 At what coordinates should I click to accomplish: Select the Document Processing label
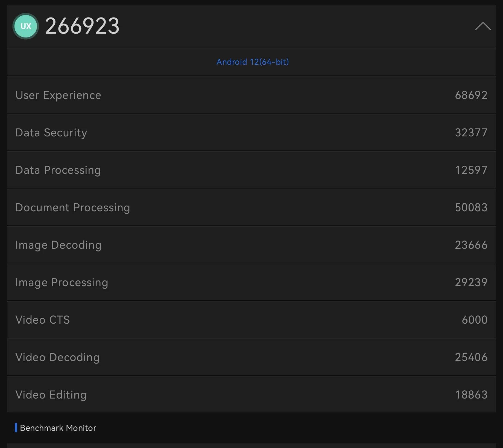73,207
